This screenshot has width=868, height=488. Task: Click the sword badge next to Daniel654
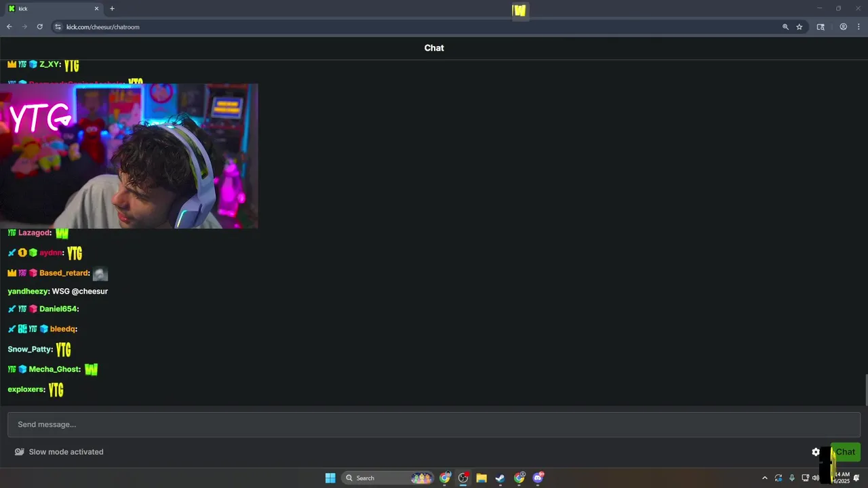(12, 309)
